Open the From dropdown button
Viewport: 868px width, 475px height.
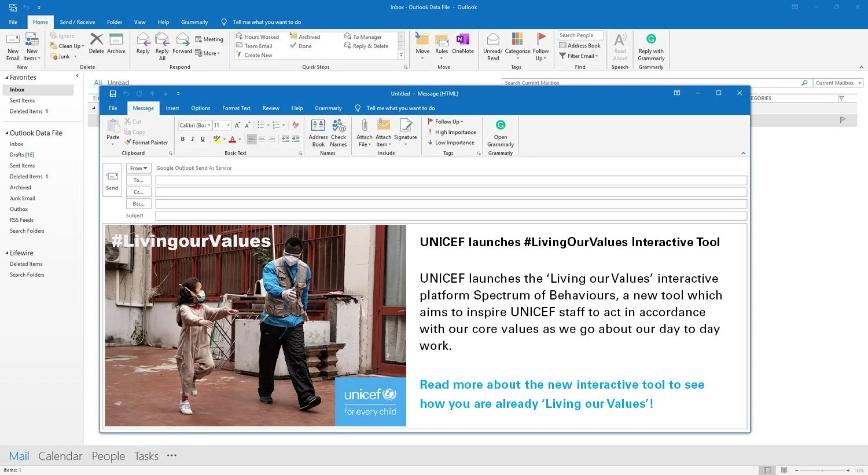point(139,168)
